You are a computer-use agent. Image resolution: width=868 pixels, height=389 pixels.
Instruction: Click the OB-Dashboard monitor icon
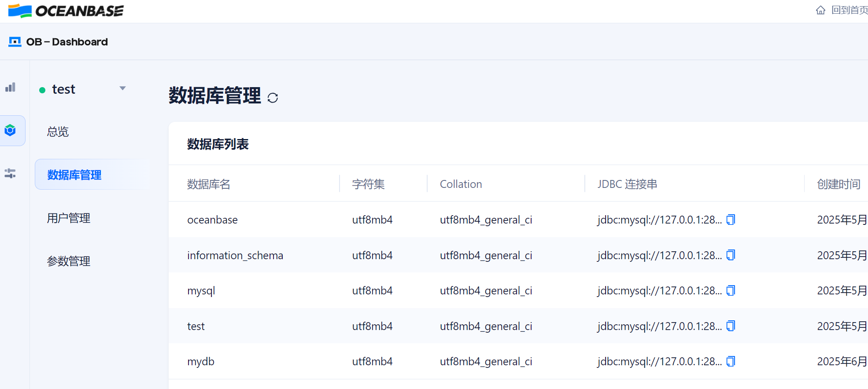coord(15,42)
